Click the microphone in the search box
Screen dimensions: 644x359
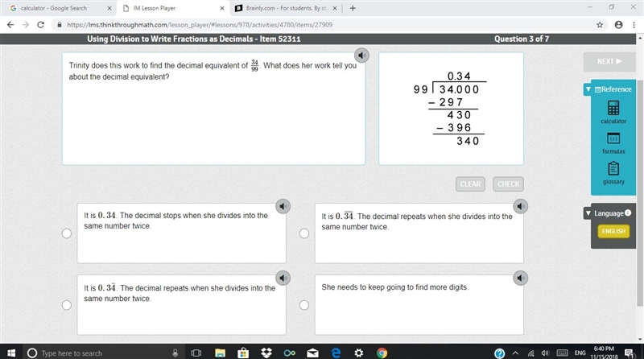pyautogui.click(x=175, y=353)
